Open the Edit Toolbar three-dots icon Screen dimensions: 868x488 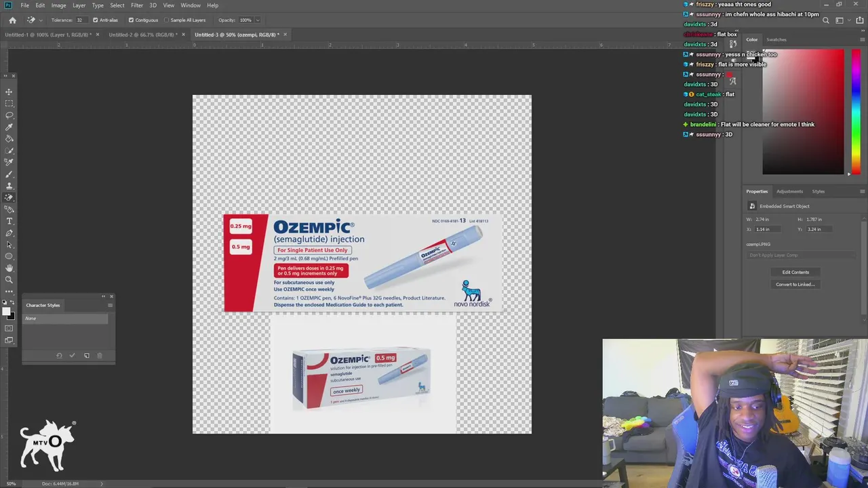(x=9, y=291)
